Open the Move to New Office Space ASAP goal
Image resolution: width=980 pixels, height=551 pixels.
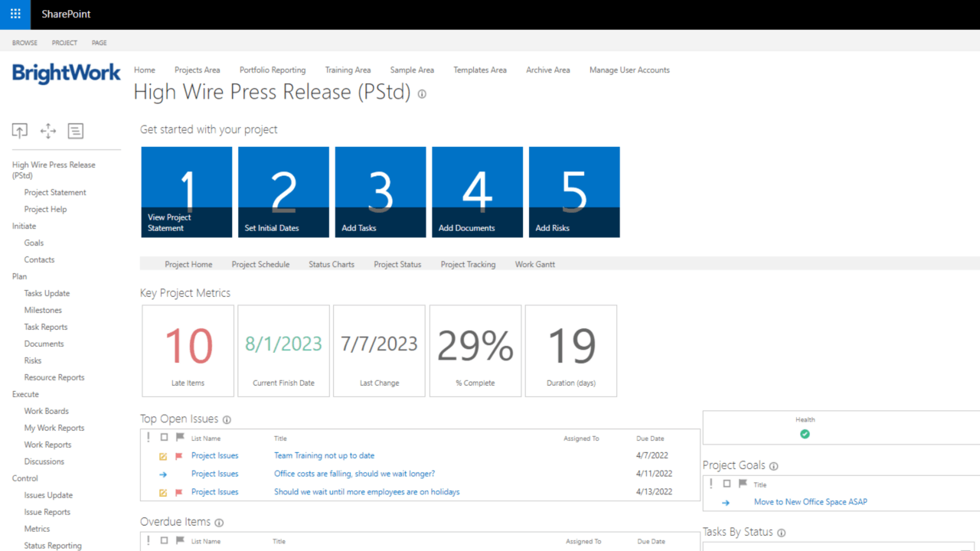point(810,501)
